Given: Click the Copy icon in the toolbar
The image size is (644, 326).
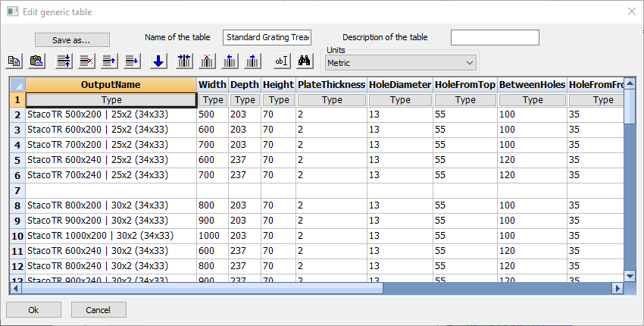Looking at the screenshot, I should 14,61.
